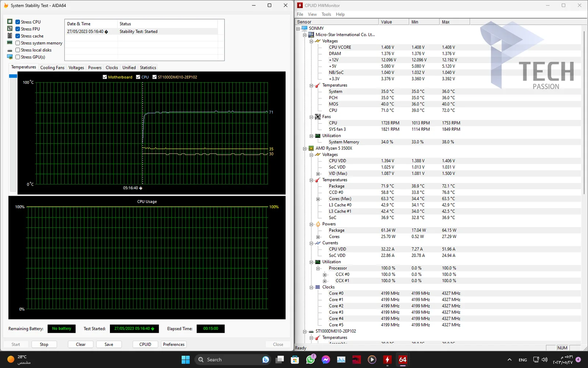Viewport: 588px width, 368px height.
Task: Click the Stress CPU icon in AIDA64
Action: 10,22
